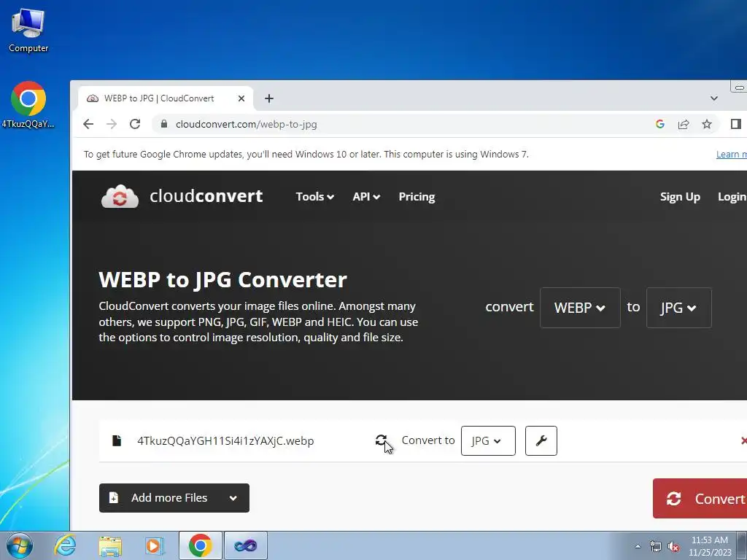Click the padlock site info icon
Screen dimensions: 747x560
click(164, 124)
